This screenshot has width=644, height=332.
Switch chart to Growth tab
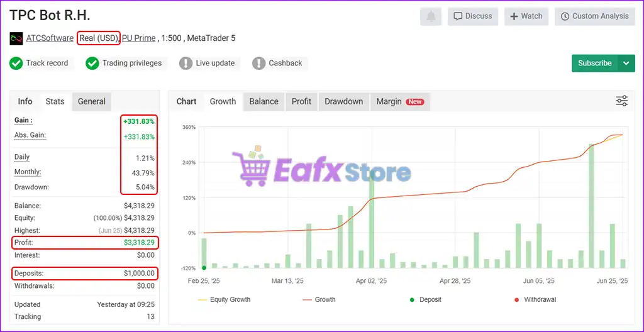pyautogui.click(x=223, y=101)
